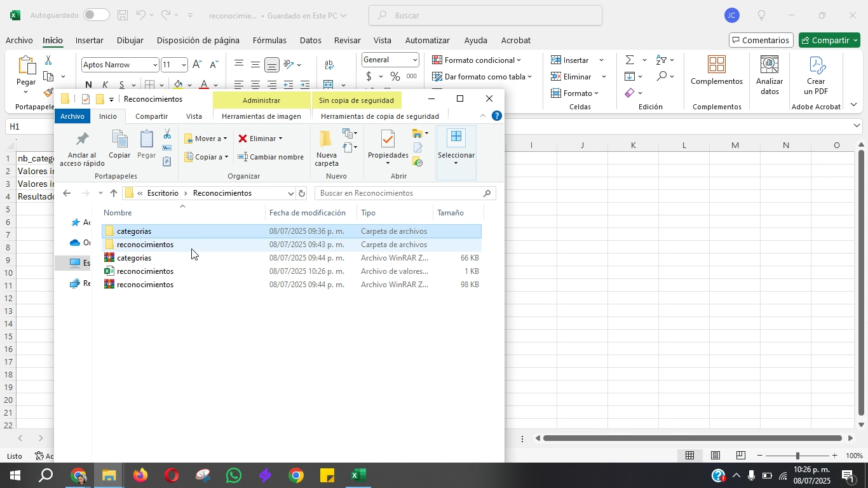Viewport: 868px width, 488px height.
Task: Expand Explorer address bar history dropdown
Action: click(x=291, y=193)
